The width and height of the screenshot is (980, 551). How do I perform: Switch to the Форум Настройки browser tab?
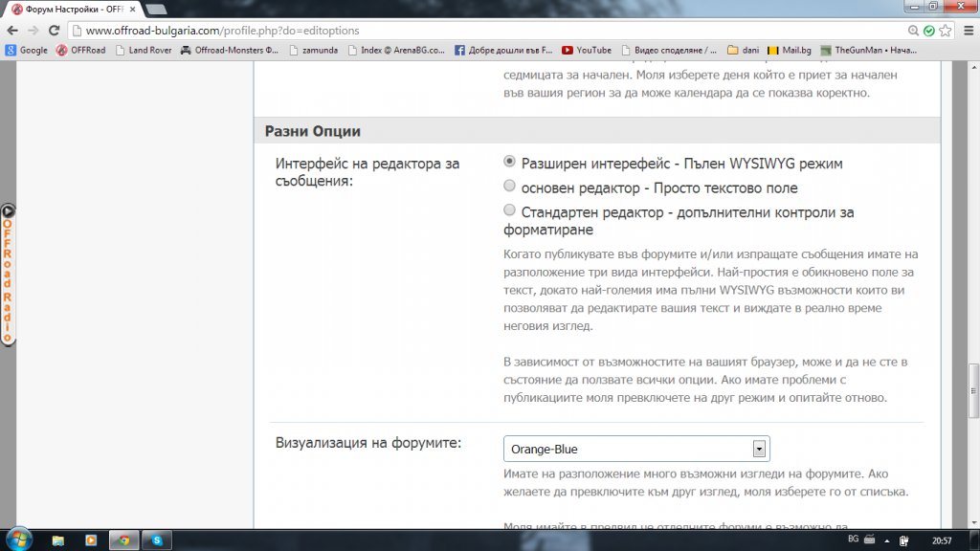coord(74,10)
